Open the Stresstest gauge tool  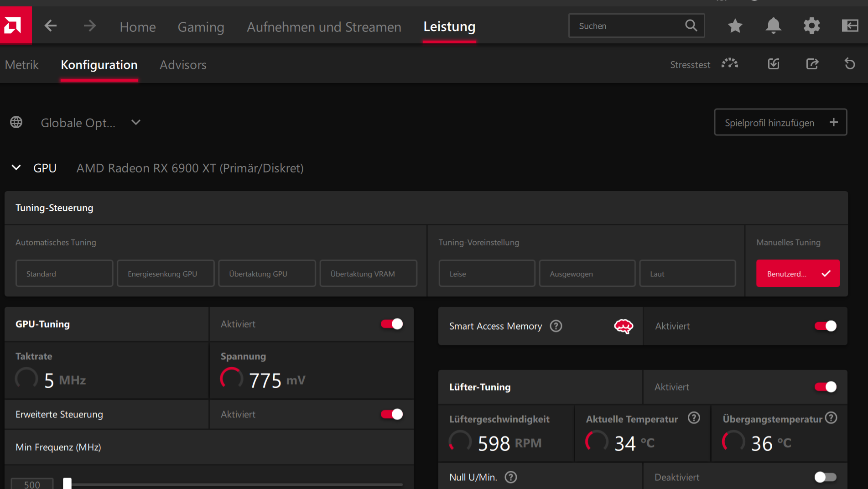pos(730,64)
